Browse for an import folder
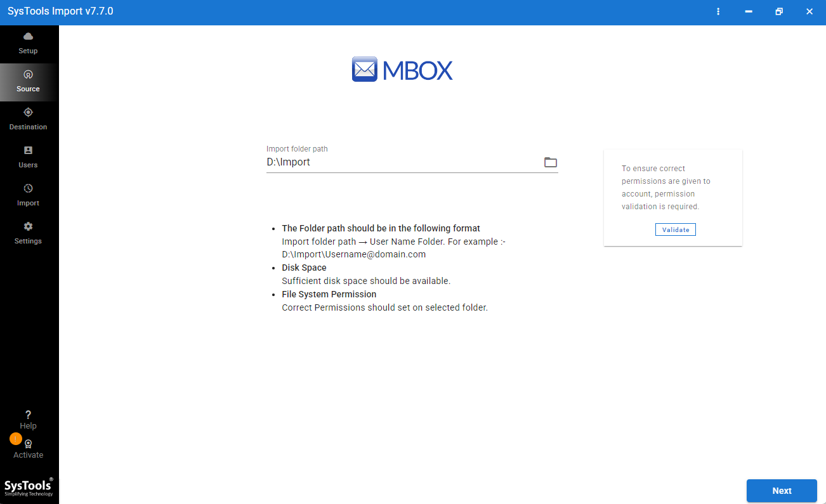The height and width of the screenshot is (504, 826). tap(549, 162)
